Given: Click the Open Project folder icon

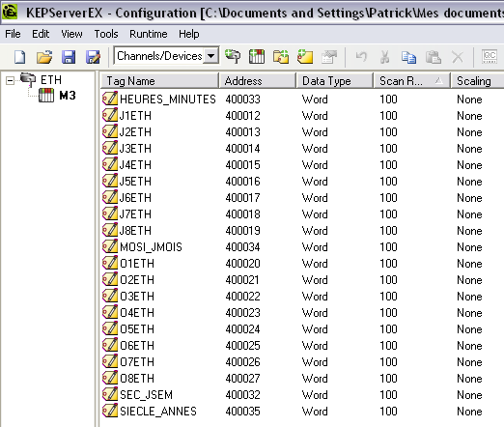Looking at the screenshot, I should click(44, 57).
